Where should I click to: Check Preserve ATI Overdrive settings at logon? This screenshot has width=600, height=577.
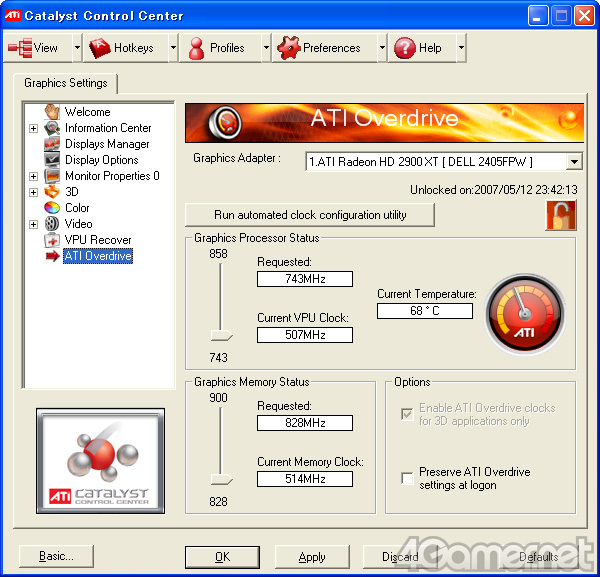click(x=407, y=478)
